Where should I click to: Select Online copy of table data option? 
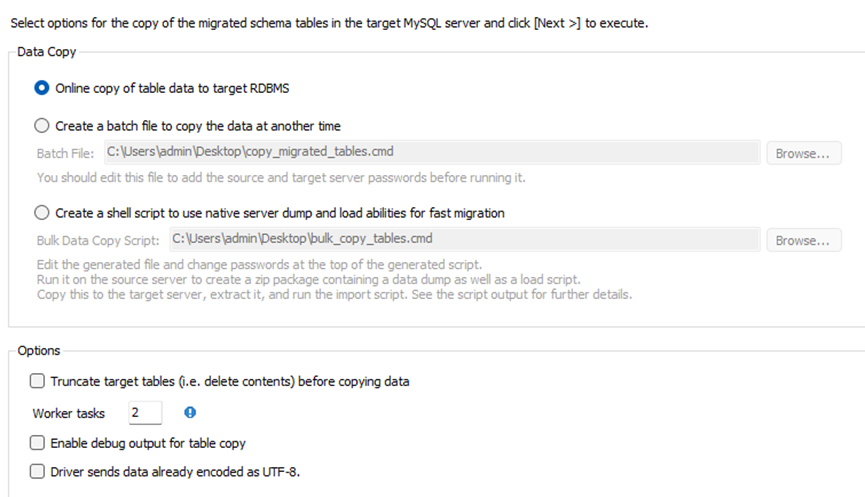point(41,88)
